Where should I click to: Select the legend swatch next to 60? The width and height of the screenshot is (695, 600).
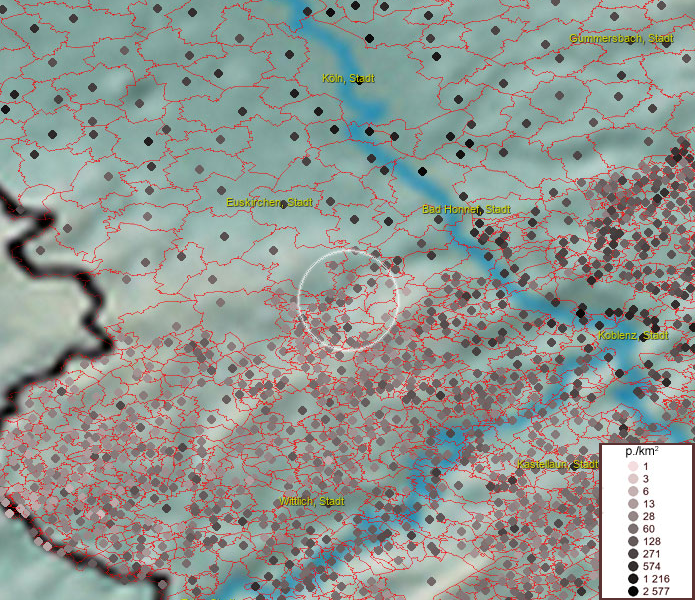point(633,529)
